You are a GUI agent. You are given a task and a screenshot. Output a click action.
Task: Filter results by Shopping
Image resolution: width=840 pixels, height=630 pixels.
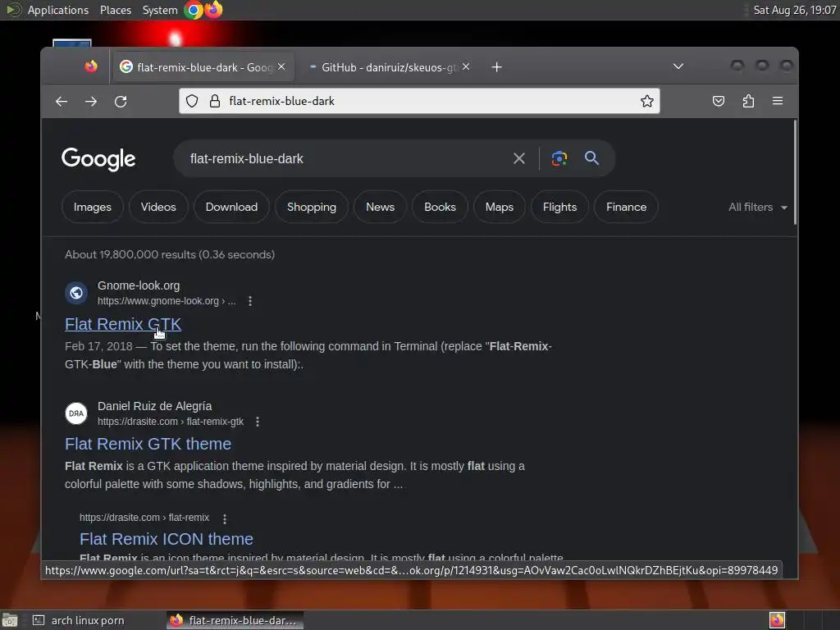[312, 207]
